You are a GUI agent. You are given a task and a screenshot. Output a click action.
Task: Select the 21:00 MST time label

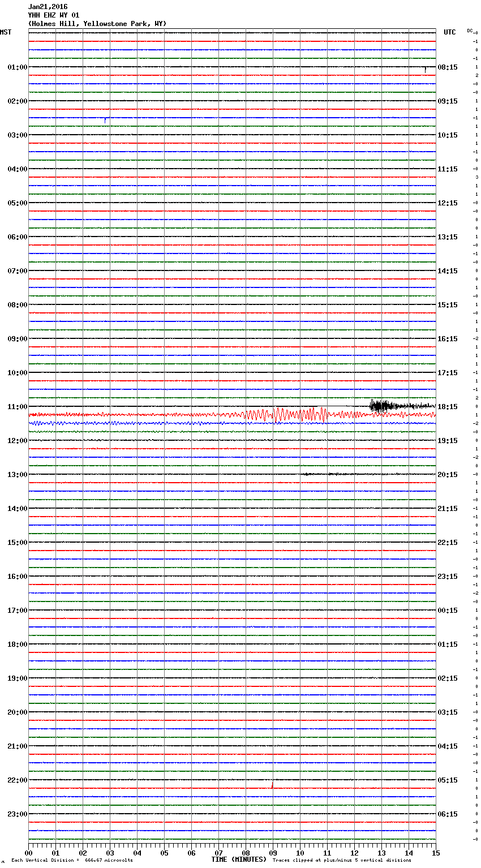[x=18, y=746]
